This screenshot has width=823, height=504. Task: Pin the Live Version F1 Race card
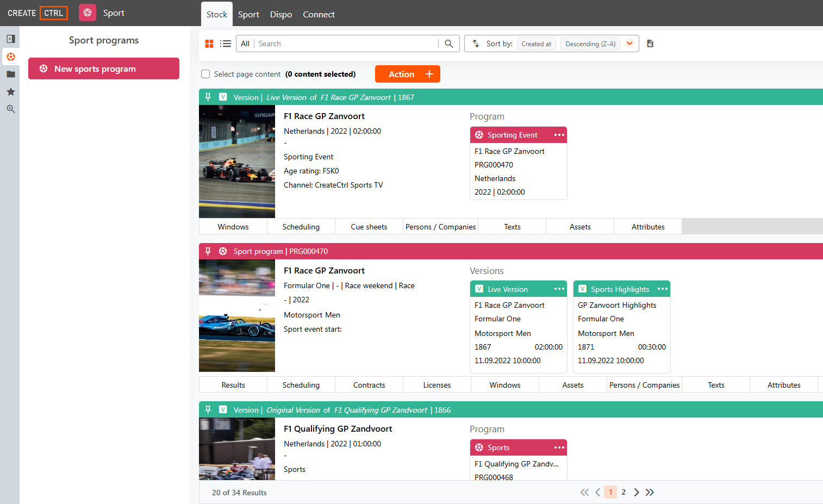point(208,97)
